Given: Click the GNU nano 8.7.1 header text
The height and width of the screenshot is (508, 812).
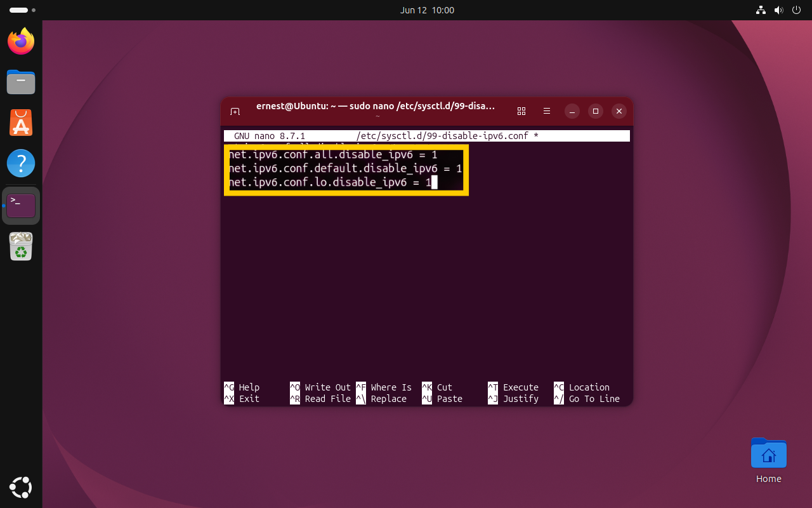Looking at the screenshot, I should [270, 136].
